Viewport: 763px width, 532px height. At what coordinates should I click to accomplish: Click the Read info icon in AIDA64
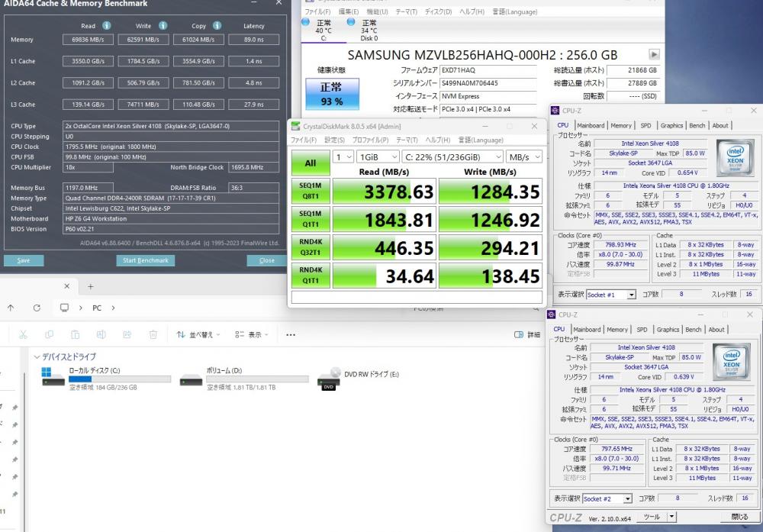pyautogui.click(x=107, y=26)
